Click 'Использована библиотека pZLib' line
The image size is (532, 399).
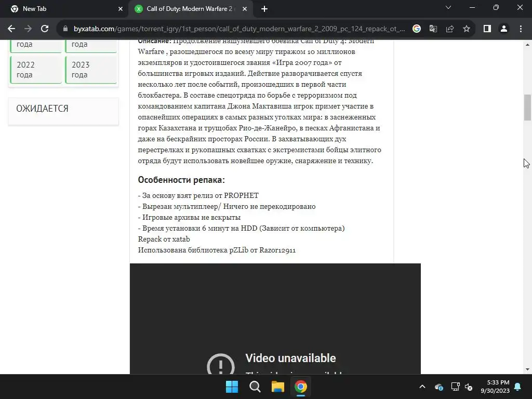point(217,250)
